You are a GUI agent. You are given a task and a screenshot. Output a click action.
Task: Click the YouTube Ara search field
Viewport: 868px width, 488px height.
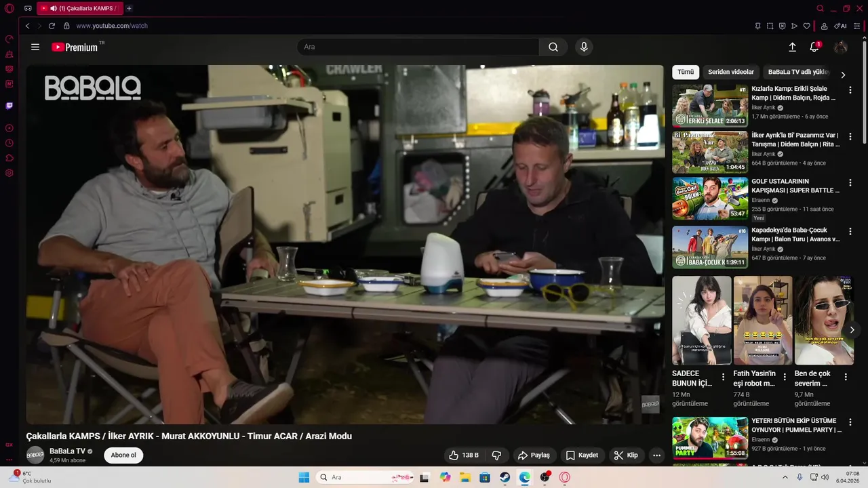418,47
